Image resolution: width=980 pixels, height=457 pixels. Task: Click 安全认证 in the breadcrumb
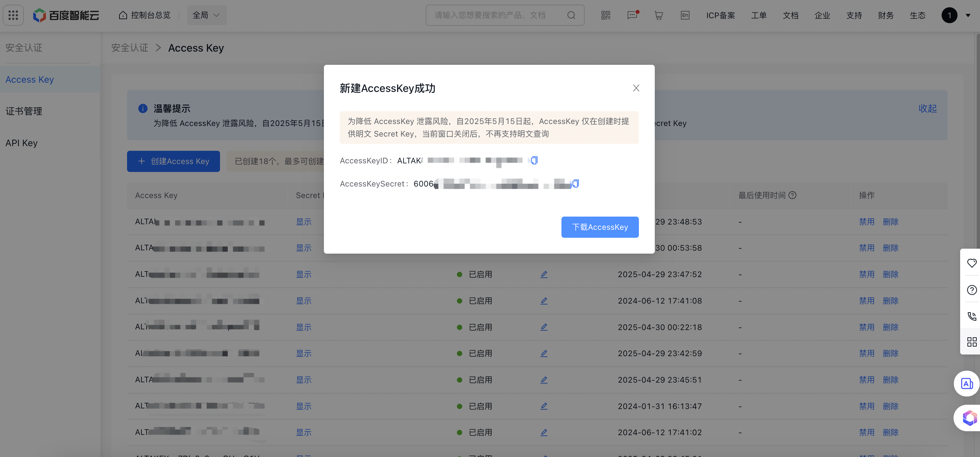[129, 48]
